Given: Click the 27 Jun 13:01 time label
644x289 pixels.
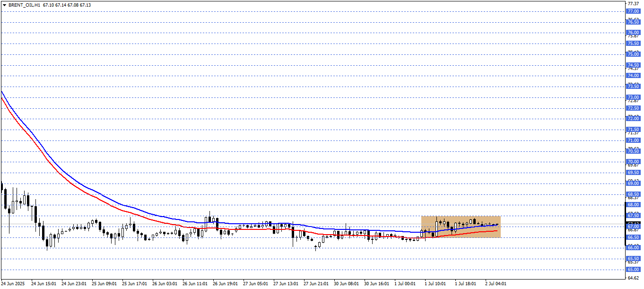Looking at the screenshot, I should (x=286, y=284).
